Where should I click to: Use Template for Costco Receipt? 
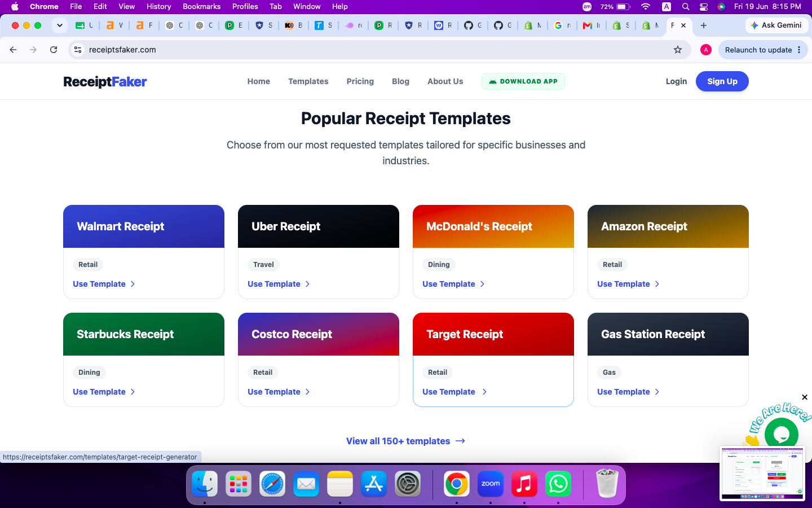(x=279, y=392)
